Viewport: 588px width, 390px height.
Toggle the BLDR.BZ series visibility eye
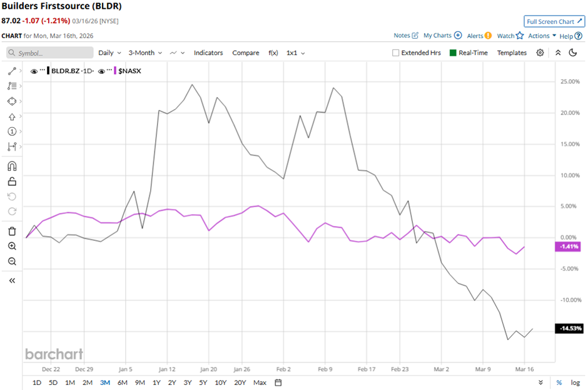pos(34,71)
